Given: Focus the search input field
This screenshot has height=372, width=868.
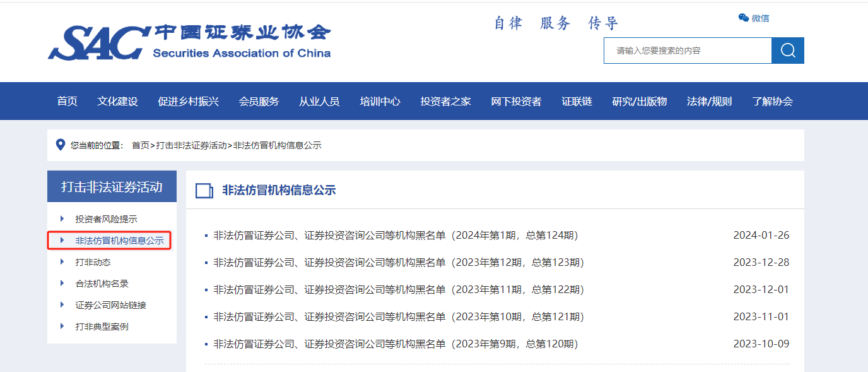Looking at the screenshot, I should (x=687, y=51).
